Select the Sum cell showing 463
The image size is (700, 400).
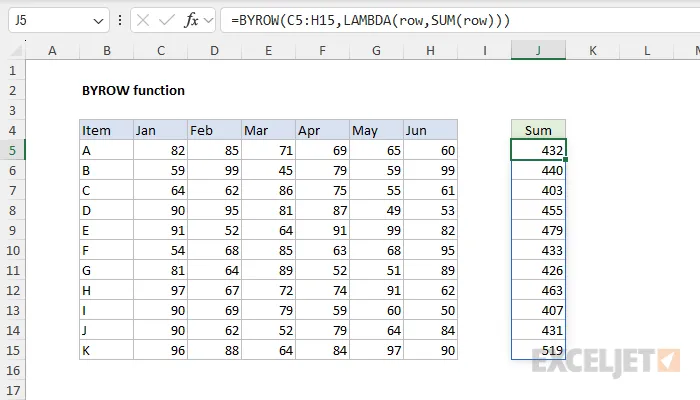(x=538, y=291)
